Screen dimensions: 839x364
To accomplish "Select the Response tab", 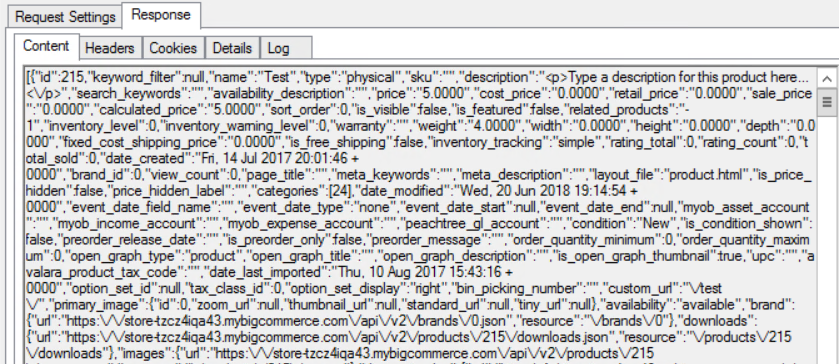I will pos(161,14).
